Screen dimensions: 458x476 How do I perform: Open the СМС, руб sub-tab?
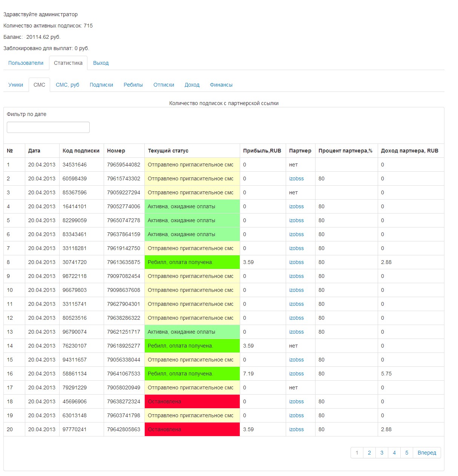click(x=67, y=85)
